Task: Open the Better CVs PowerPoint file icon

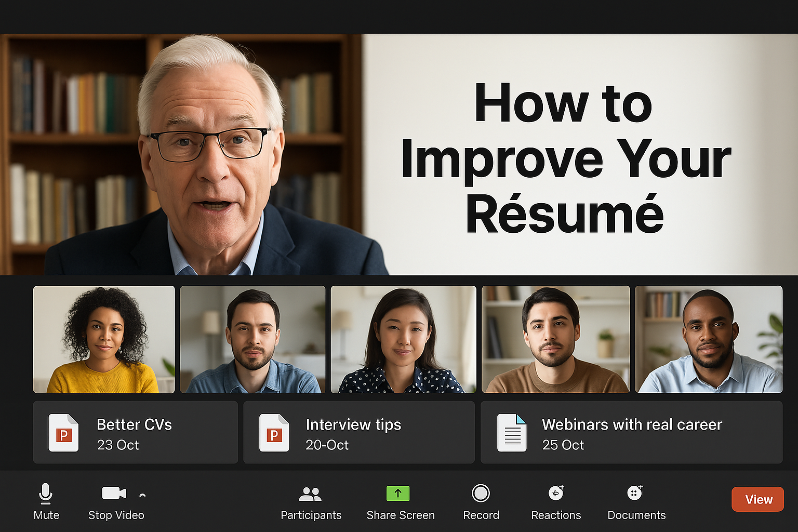Action: pyautogui.click(x=63, y=432)
